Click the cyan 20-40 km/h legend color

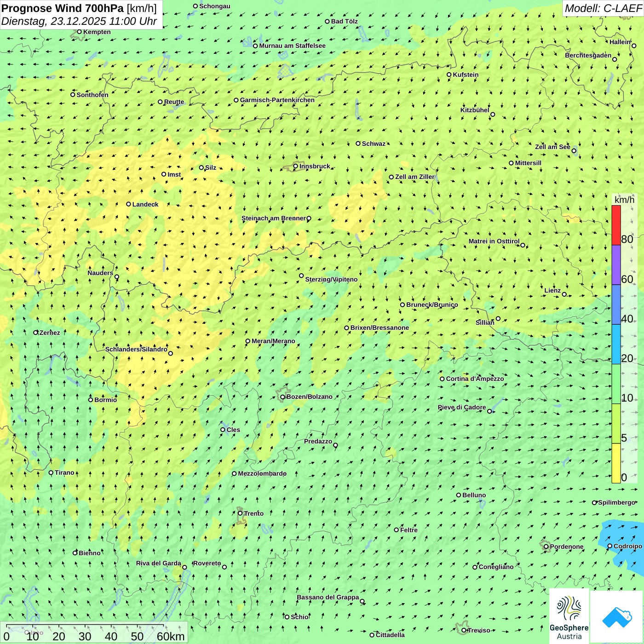point(616,344)
